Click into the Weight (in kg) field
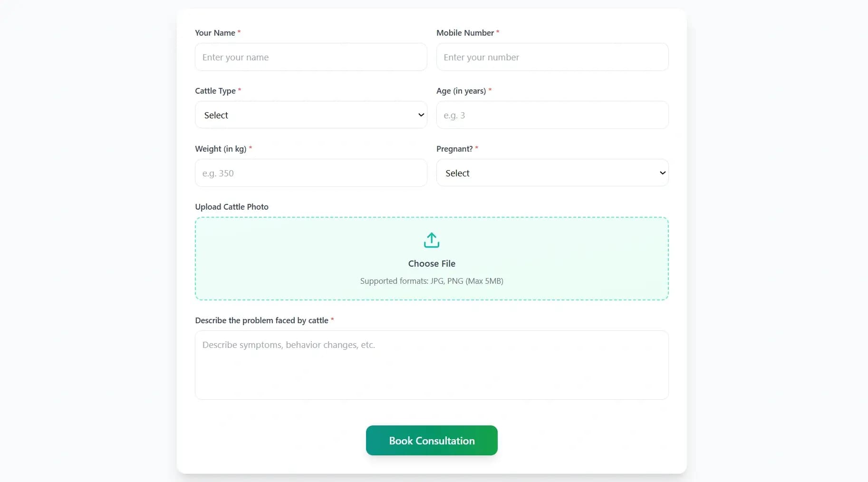 311,173
